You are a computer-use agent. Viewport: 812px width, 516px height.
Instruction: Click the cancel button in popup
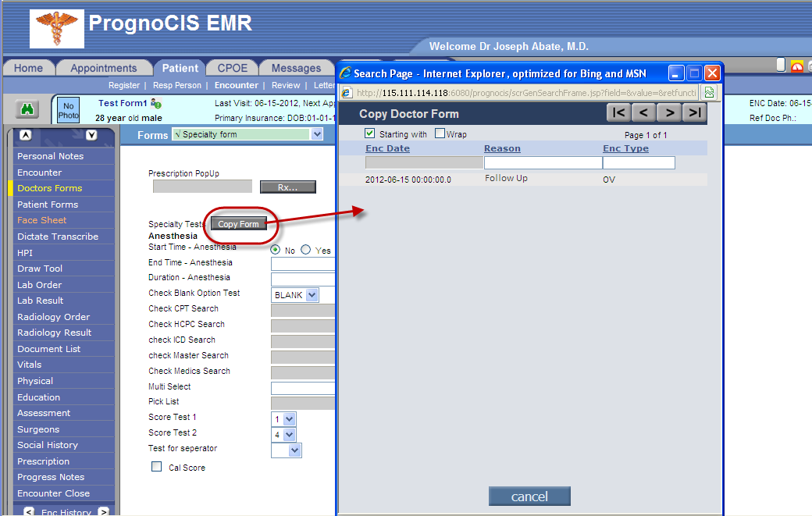coord(529,496)
